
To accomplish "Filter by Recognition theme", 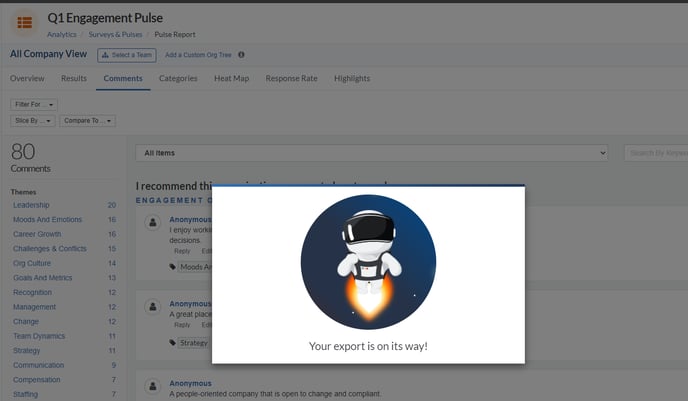I will pyautogui.click(x=32, y=293).
